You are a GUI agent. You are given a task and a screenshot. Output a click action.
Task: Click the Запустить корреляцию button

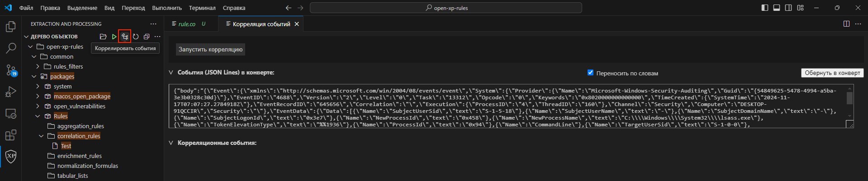pos(210,49)
